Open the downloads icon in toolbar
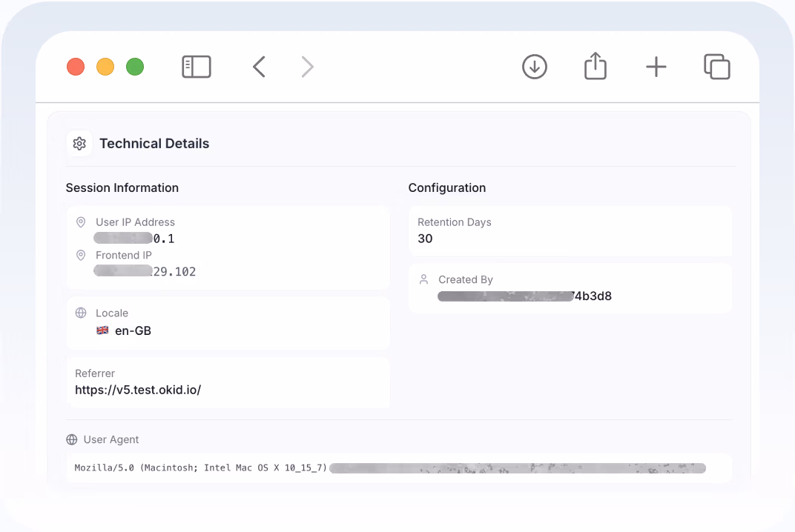Viewport: 795px width, 532px height. pos(535,67)
